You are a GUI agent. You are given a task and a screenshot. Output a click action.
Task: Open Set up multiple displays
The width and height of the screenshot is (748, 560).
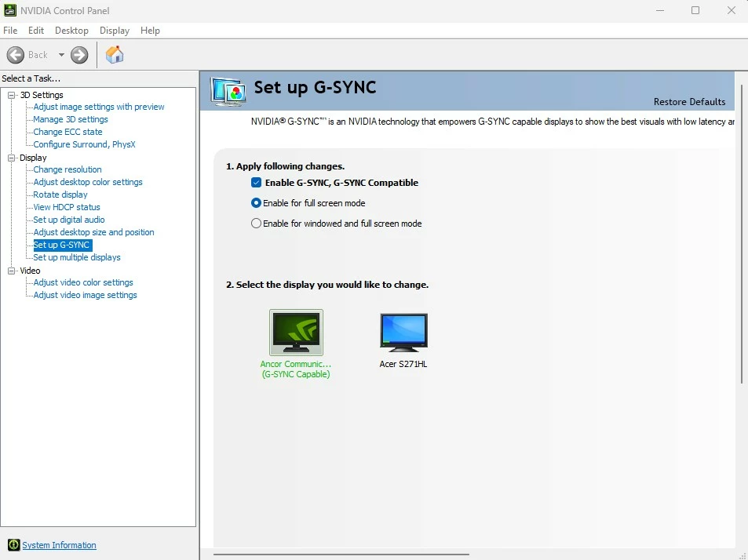click(77, 257)
